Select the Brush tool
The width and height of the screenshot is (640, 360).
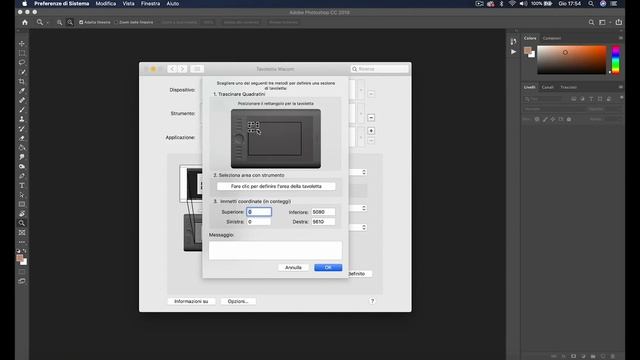pyautogui.click(x=22, y=110)
